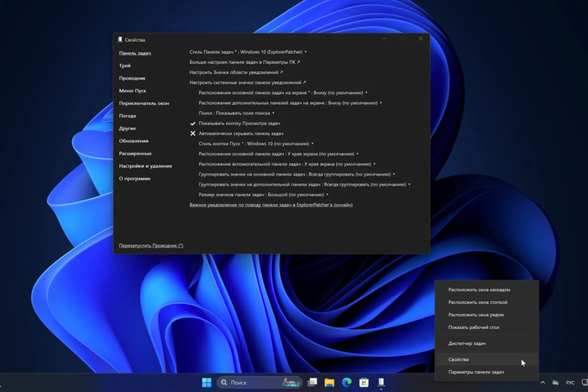This screenshot has height=392, width=588.
Task: Enable Автоматически скрывать панель задач
Action: click(241, 133)
